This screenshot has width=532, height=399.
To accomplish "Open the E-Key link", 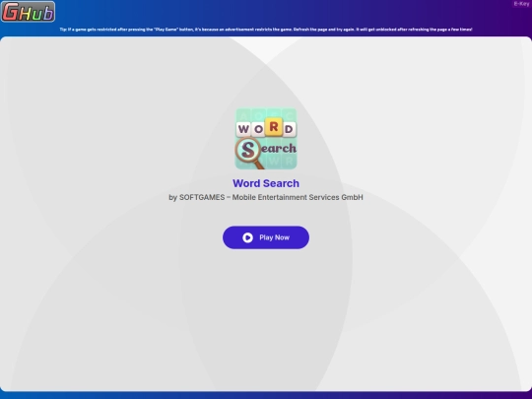I will (x=521, y=4).
